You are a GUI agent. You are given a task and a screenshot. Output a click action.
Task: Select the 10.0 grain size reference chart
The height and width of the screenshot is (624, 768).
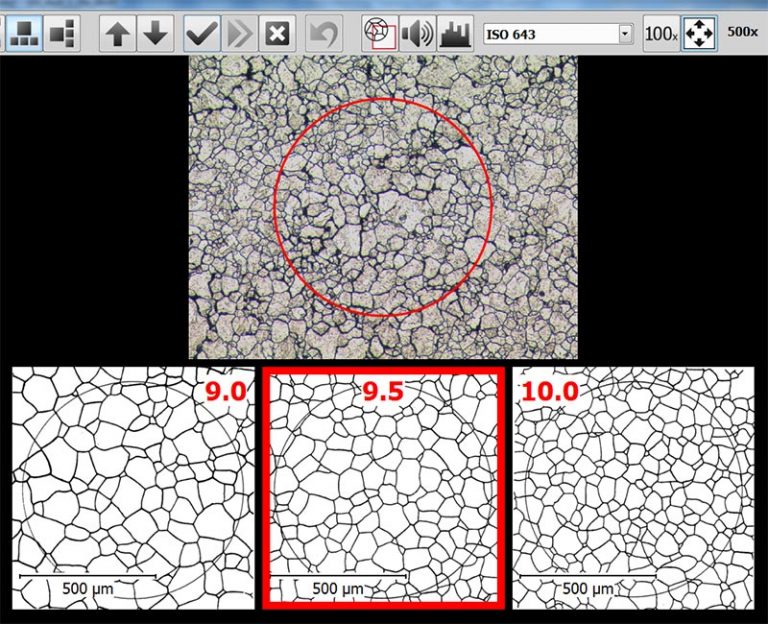pos(634,487)
